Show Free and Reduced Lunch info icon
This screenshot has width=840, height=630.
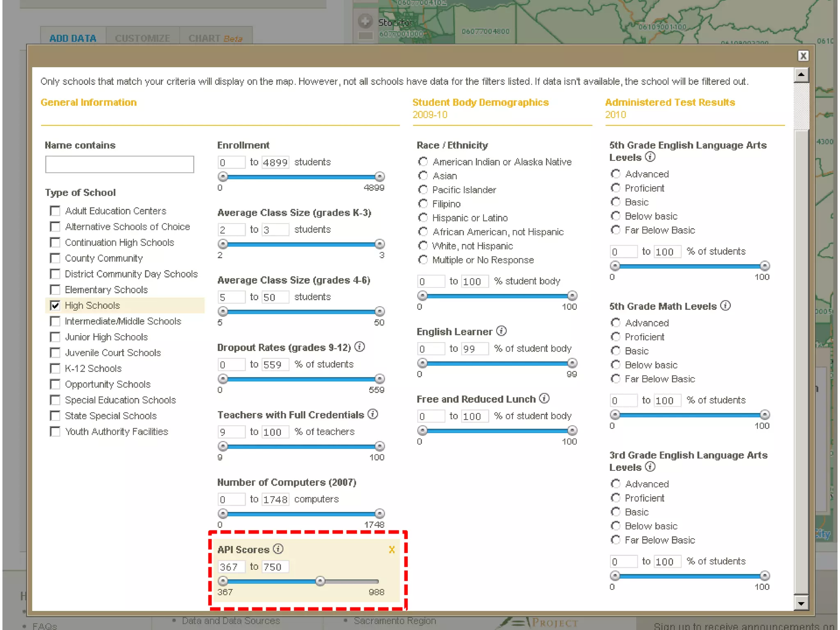point(545,398)
